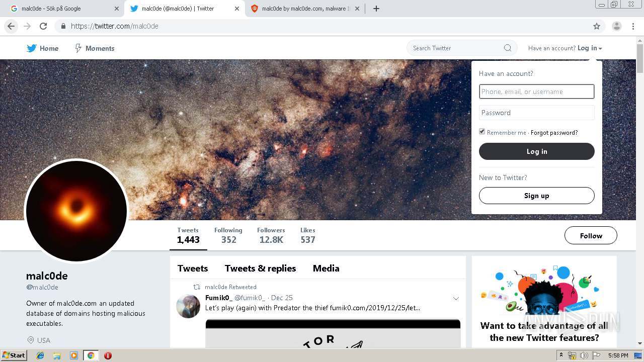
Task: Open Fumik0_ profile avatar
Action: click(x=188, y=306)
